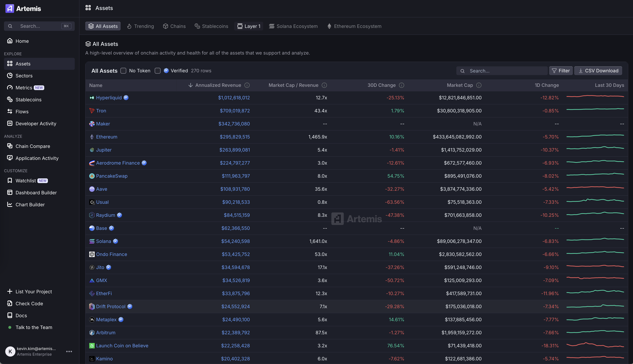Image resolution: width=633 pixels, height=364 pixels.
Task: Click Tron's revenue value $709,019,872
Action: 235,111
